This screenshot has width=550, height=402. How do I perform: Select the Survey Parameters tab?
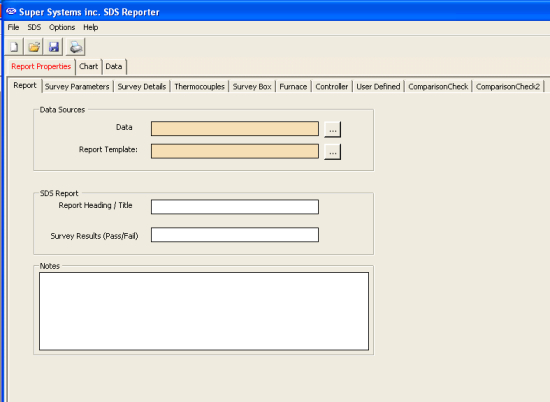pyautogui.click(x=77, y=87)
